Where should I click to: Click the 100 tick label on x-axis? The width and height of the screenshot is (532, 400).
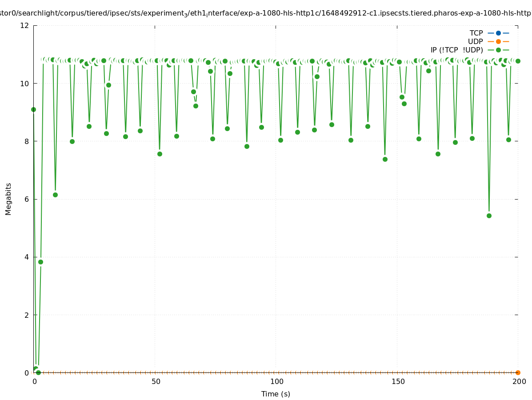pyautogui.click(x=276, y=381)
